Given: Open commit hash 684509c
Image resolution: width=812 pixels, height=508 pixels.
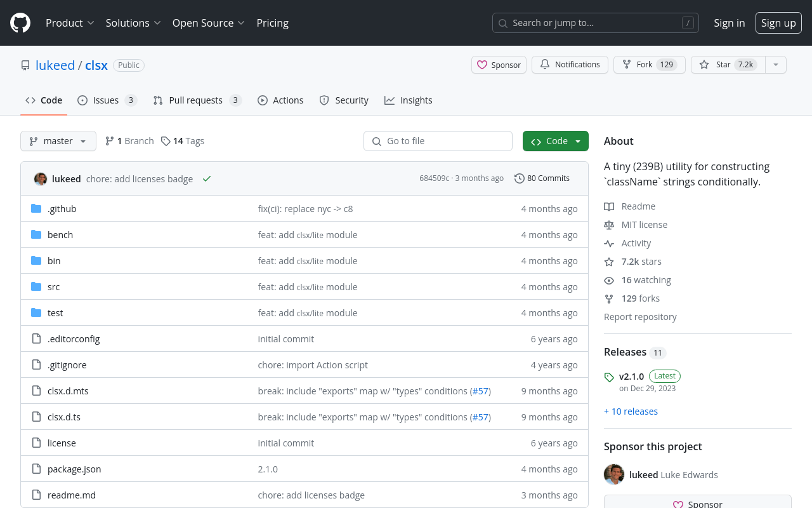Looking at the screenshot, I should tap(434, 178).
